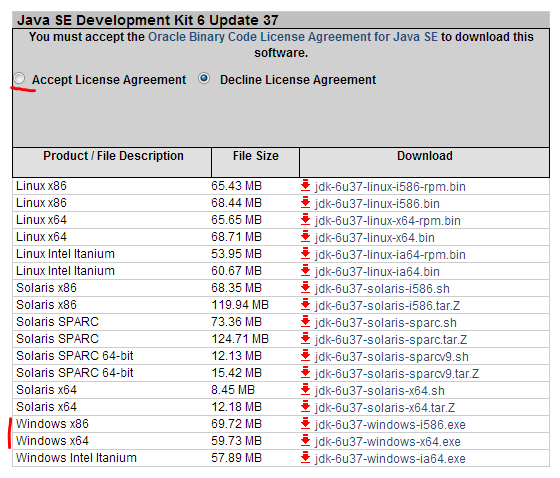
Task: Download jdk-6u37-solaris-x64.sh link
Action: (x=380, y=391)
